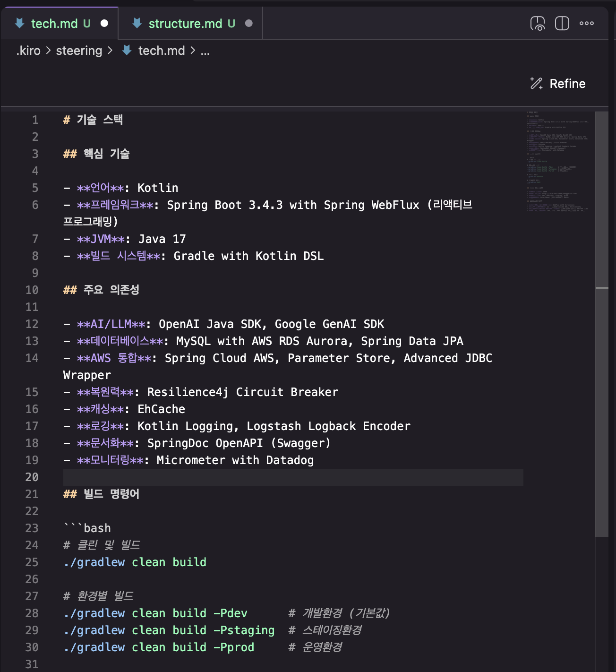Screen dimensions: 616x672
Task: Click 'Micrometer with Datadog' text
Action: pyautogui.click(x=235, y=460)
